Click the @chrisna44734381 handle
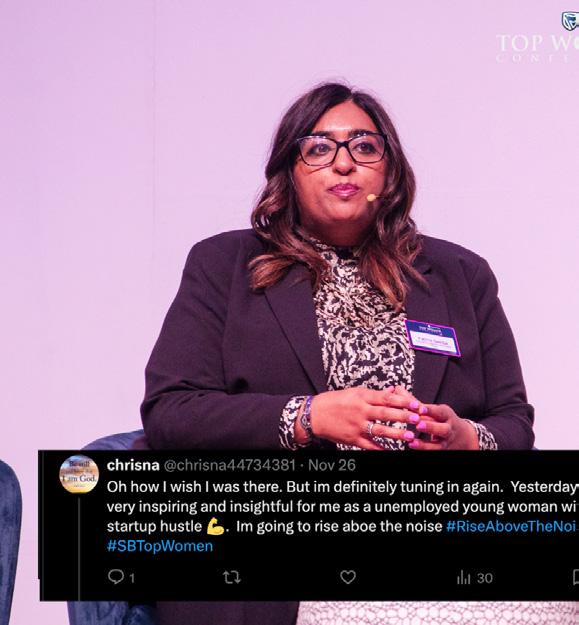This screenshot has width=579, height=625. point(230,465)
